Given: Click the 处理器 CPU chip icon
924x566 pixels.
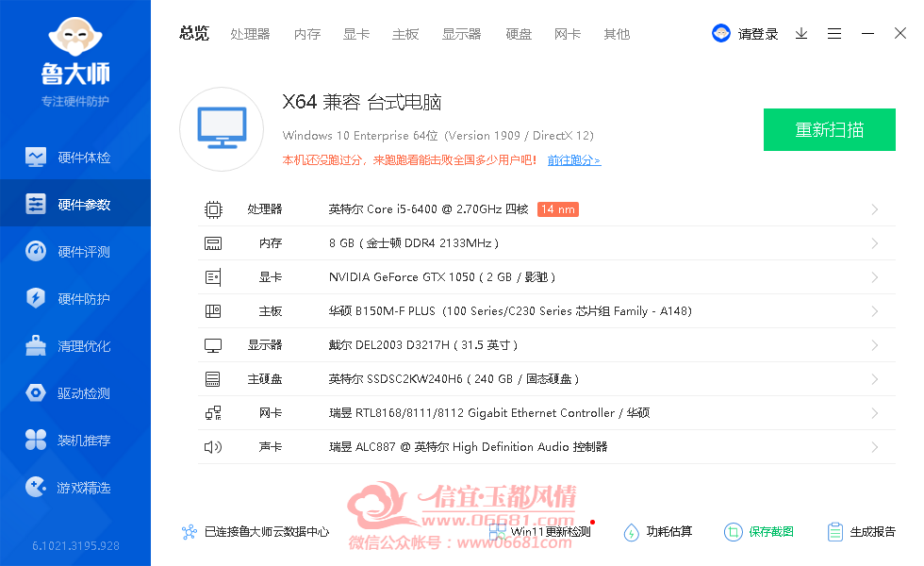Looking at the screenshot, I should pos(213,209).
